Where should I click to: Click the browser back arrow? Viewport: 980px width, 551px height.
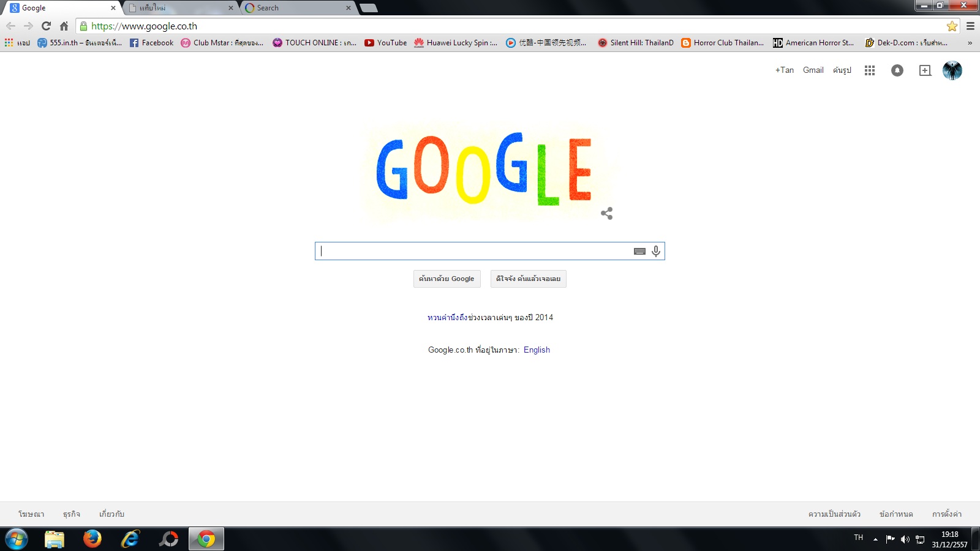[x=10, y=26]
